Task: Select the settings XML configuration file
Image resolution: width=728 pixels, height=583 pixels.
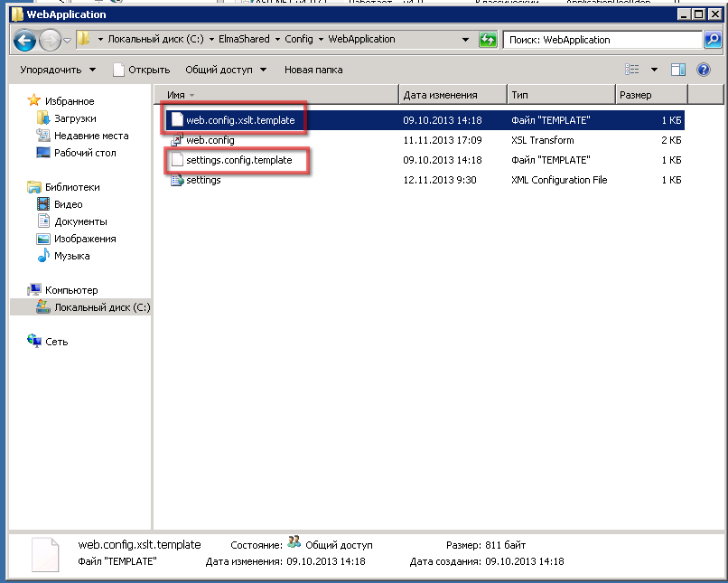Action: pyautogui.click(x=202, y=180)
